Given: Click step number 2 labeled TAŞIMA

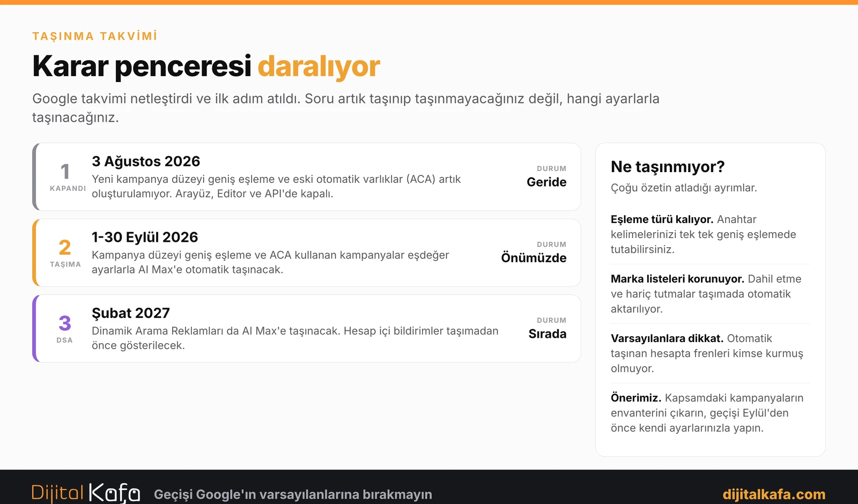Looking at the screenshot, I should coord(65,248).
